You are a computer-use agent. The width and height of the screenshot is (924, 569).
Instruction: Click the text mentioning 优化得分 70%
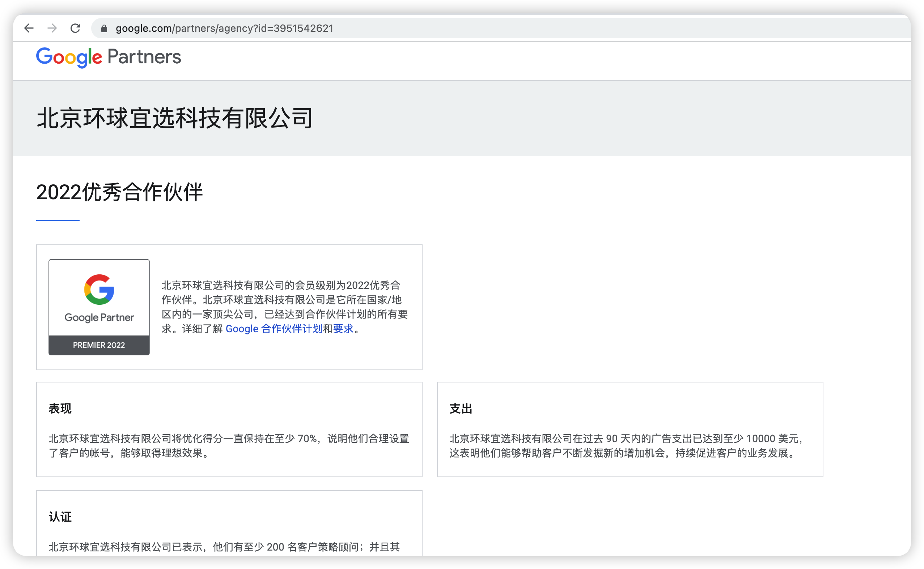coord(229,446)
